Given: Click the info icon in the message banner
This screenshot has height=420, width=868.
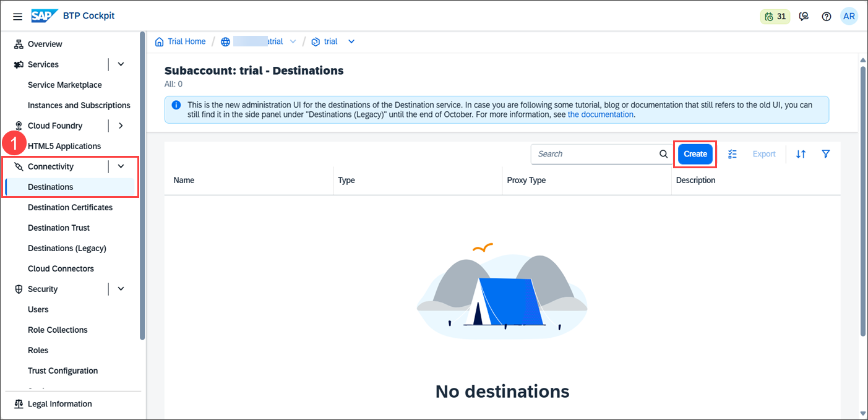Looking at the screenshot, I should 176,105.
